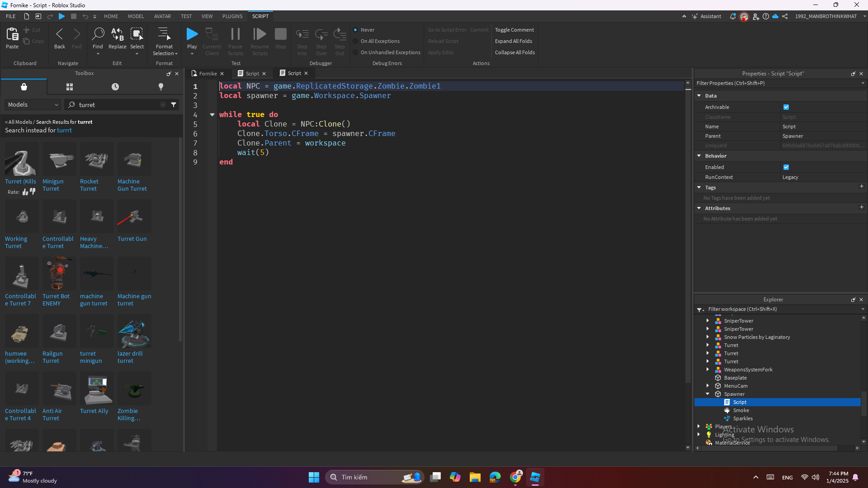Open Toolbox Marketplace tab icon
Image resolution: width=868 pixels, height=488 pixels.
pos(24,87)
